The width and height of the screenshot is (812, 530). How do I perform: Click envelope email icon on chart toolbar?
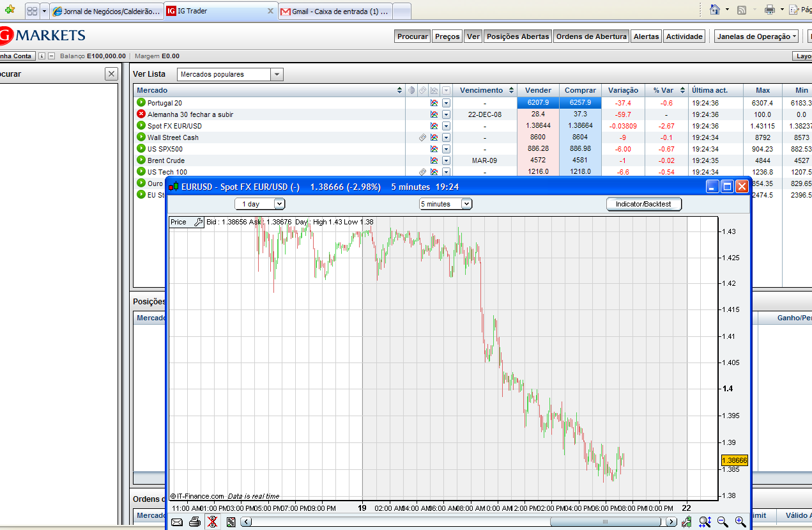pyautogui.click(x=177, y=522)
